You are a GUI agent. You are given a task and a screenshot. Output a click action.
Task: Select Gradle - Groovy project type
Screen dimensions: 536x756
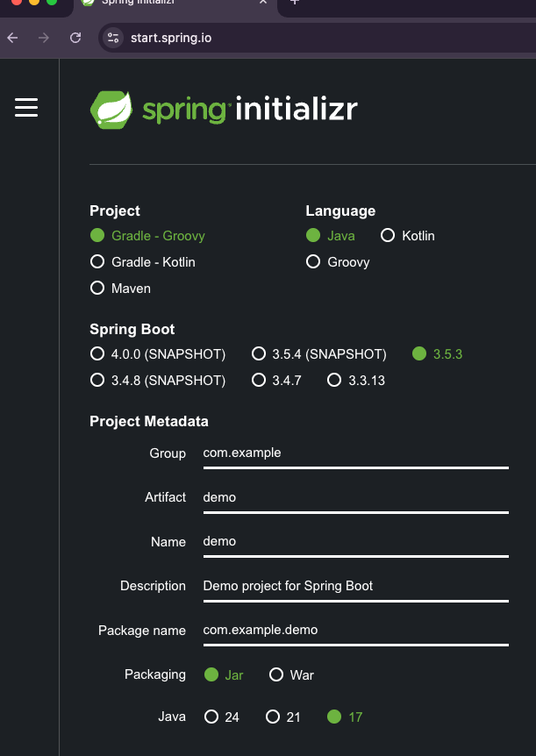click(147, 235)
